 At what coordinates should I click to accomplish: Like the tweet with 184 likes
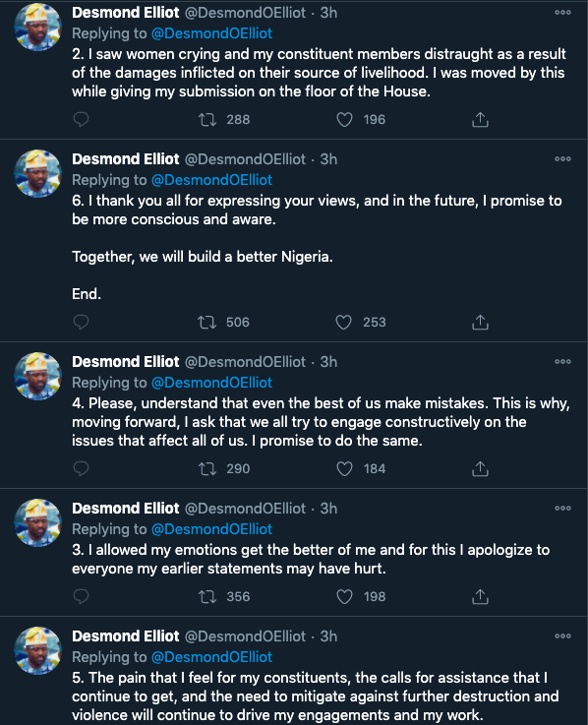(344, 469)
